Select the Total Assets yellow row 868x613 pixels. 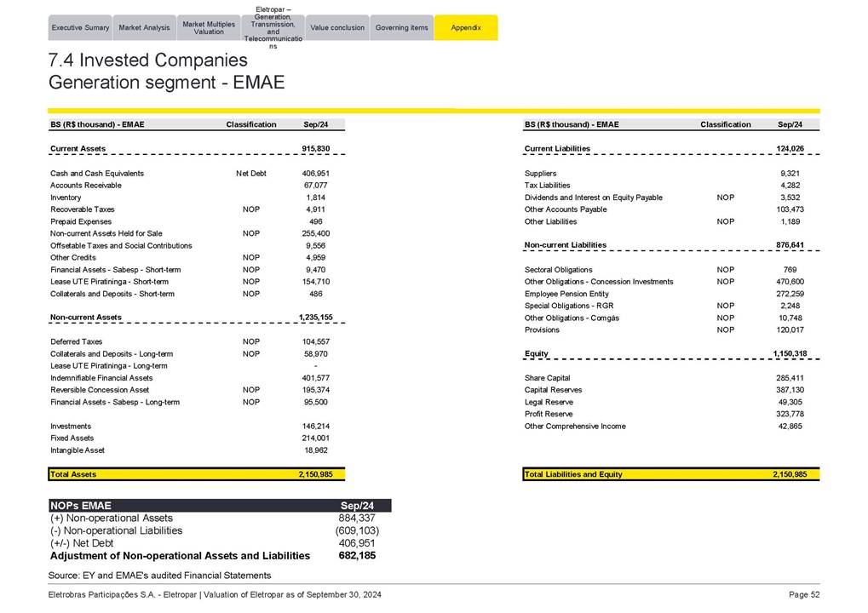coord(196,474)
